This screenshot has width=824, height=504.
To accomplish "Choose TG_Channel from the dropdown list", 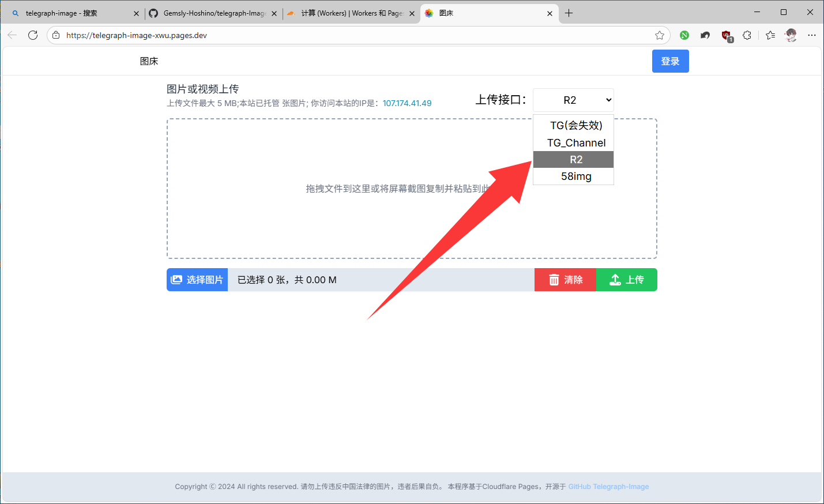I will (575, 143).
